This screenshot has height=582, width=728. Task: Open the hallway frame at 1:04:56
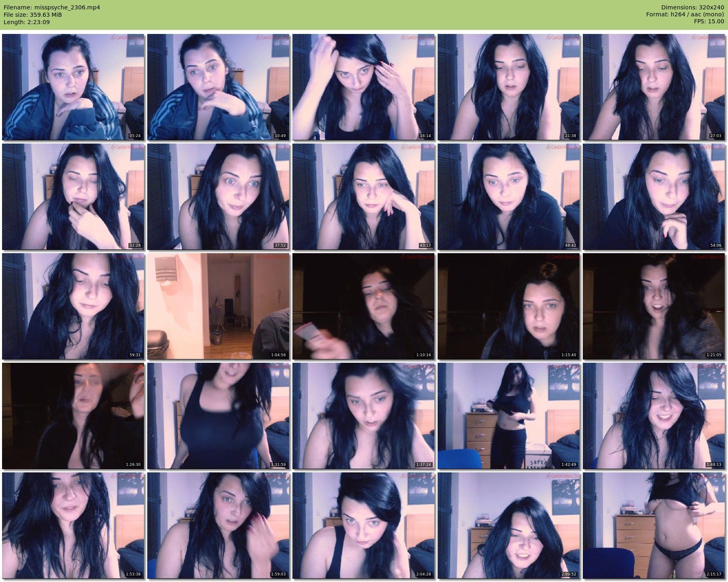pos(218,306)
